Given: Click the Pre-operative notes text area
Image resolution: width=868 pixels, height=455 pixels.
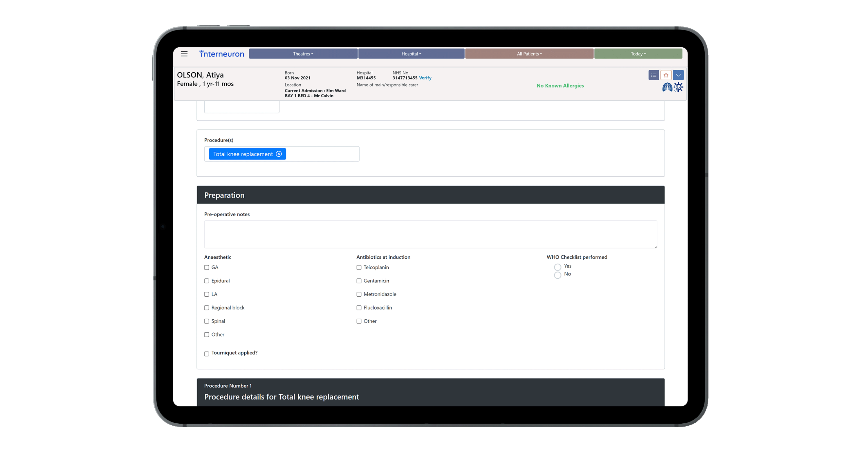Looking at the screenshot, I should [430, 234].
